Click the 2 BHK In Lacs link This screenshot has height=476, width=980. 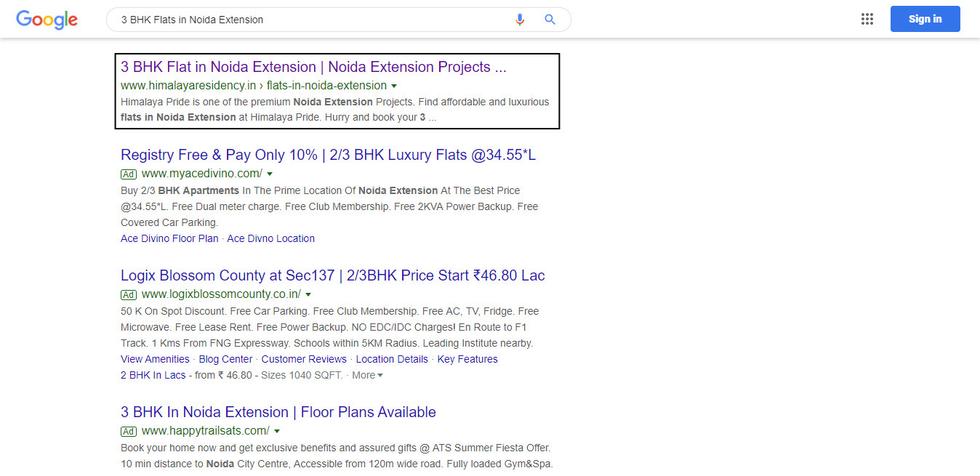coord(153,375)
